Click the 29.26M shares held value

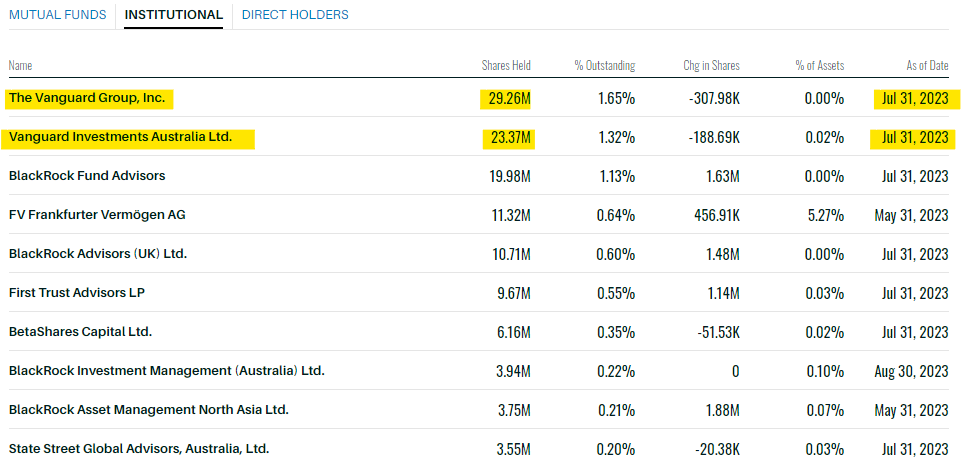tap(510, 99)
